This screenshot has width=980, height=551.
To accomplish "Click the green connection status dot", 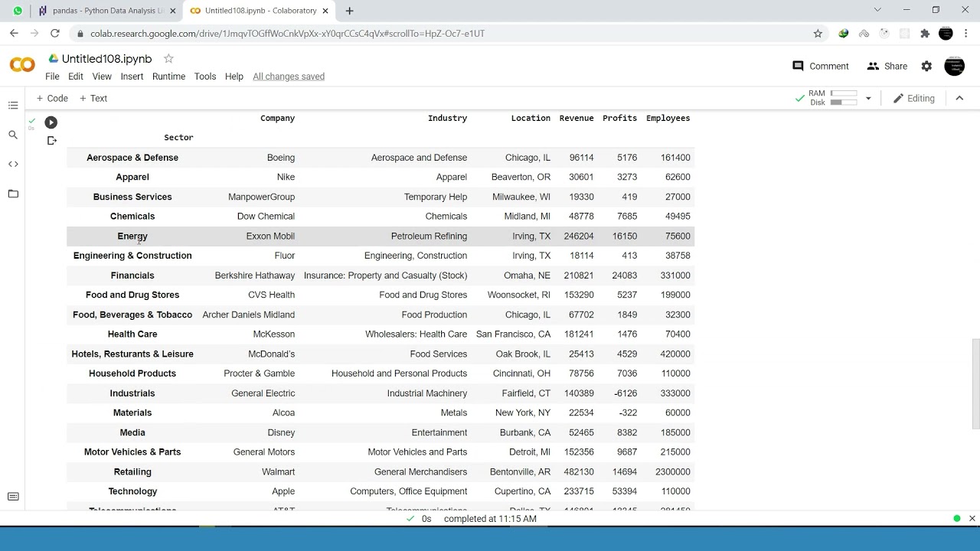I will tap(957, 519).
